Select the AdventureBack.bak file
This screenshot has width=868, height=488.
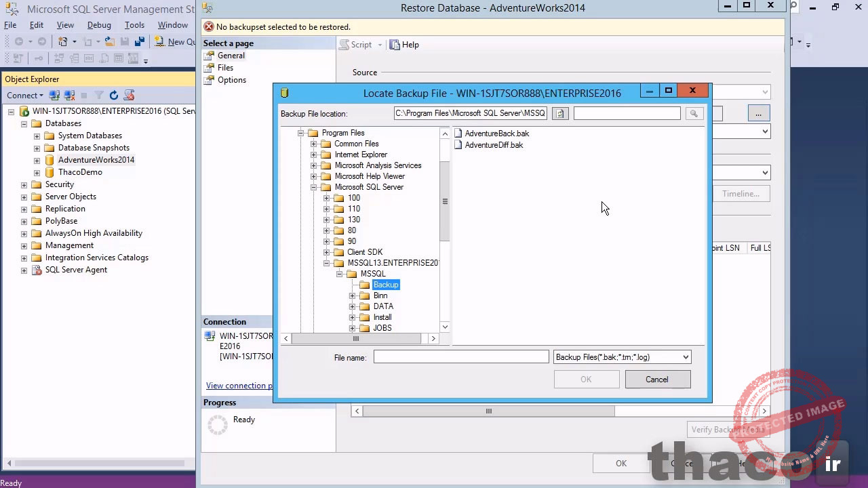coord(496,134)
